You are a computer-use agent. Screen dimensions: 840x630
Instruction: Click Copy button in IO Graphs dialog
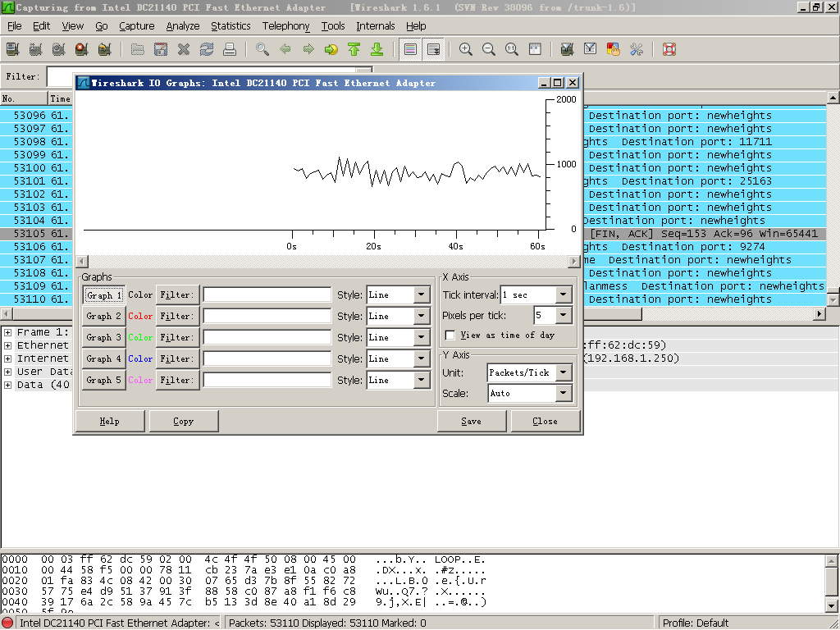tap(184, 422)
